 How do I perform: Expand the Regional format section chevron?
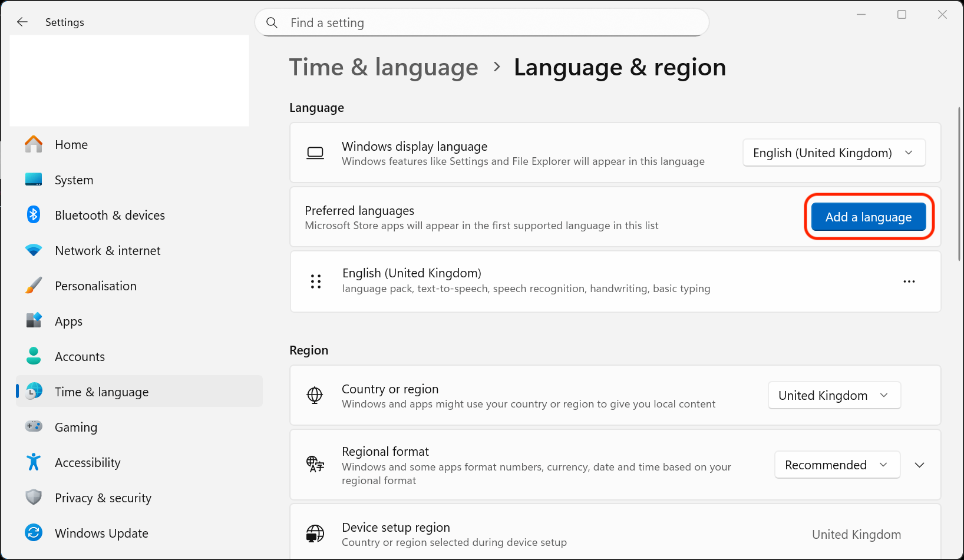click(919, 465)
